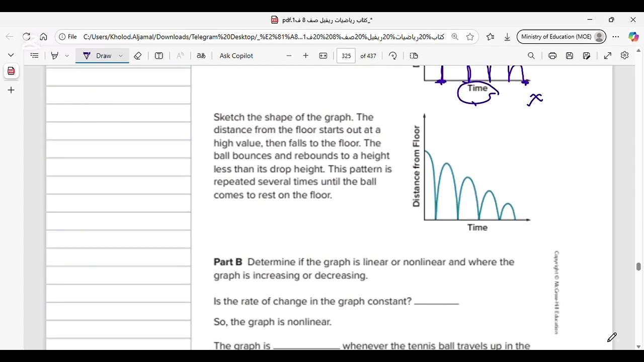
Task: Refresh the current PDF page
Action: click(x=27, y=37)
